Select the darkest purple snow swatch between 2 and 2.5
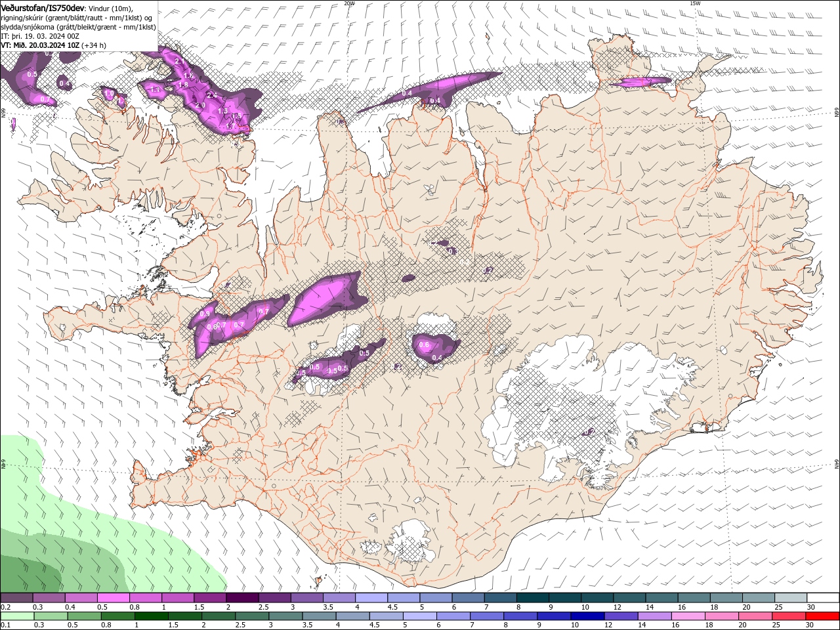 (x=241, y=598)
